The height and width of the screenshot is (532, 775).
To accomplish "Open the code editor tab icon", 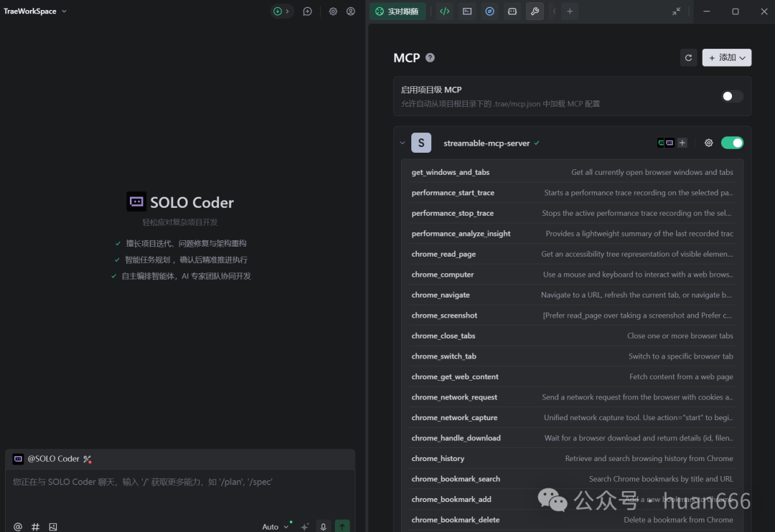I will click(444, 11).
